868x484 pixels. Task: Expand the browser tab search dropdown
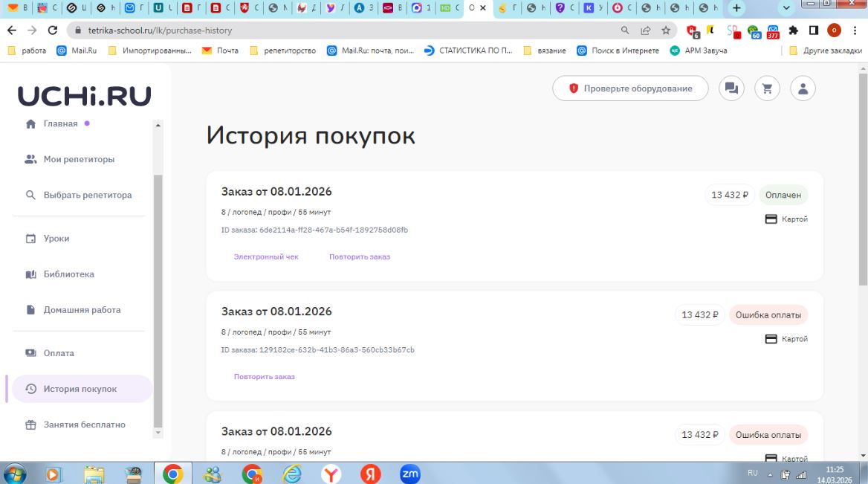(x=788, y=8)
